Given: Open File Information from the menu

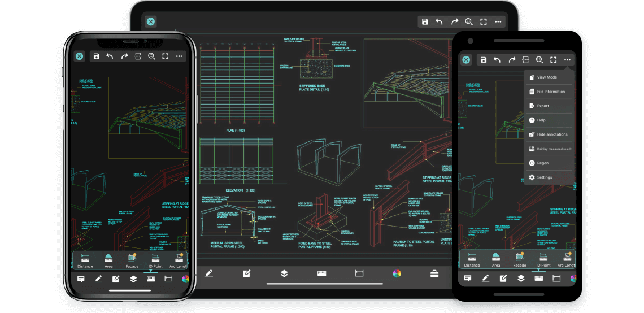Looking at the screenshot, I should (549, 92).
